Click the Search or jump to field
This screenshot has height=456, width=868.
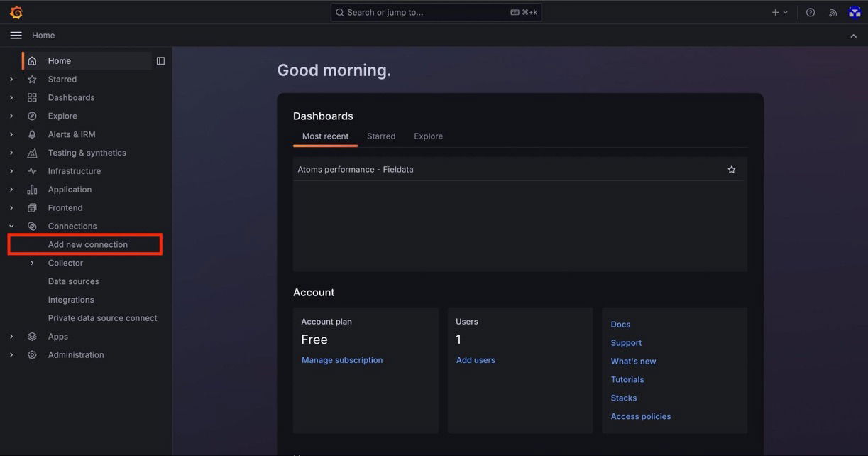436,12
